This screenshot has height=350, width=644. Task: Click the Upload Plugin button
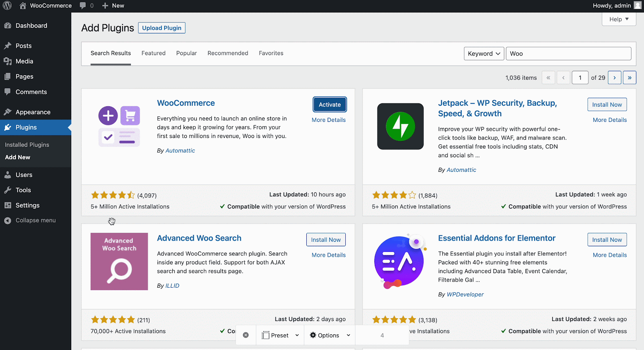161,28
